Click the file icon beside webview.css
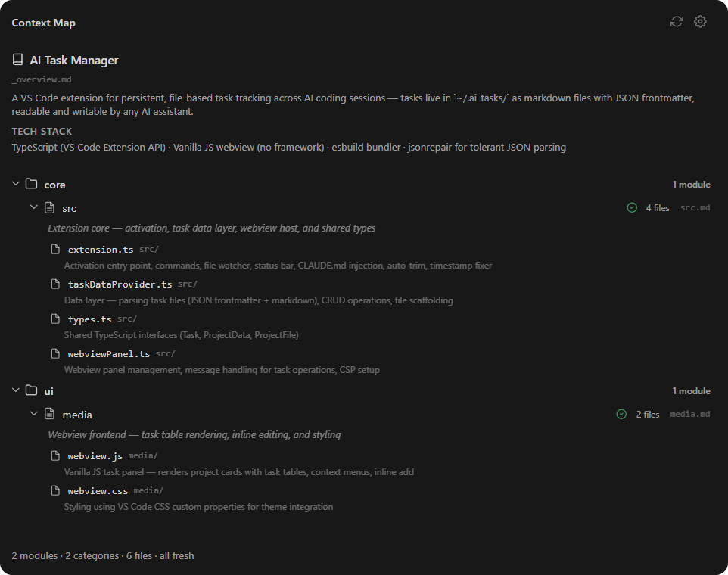 (55, 490)
